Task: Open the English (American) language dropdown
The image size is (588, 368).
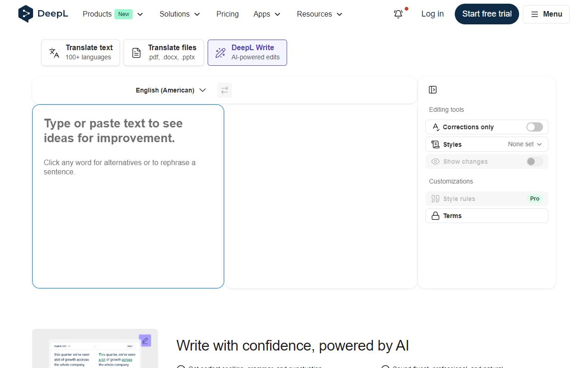Action: pyautogui.click(x=170, y=90)
